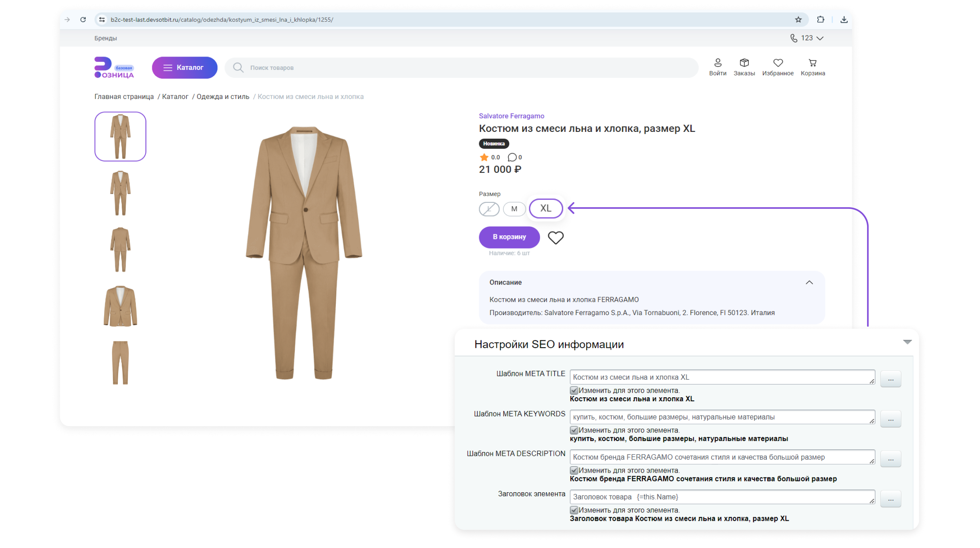Select the trousers-only product thumbnail
This screenshot has width=980, height=548.
coord(120,363)
